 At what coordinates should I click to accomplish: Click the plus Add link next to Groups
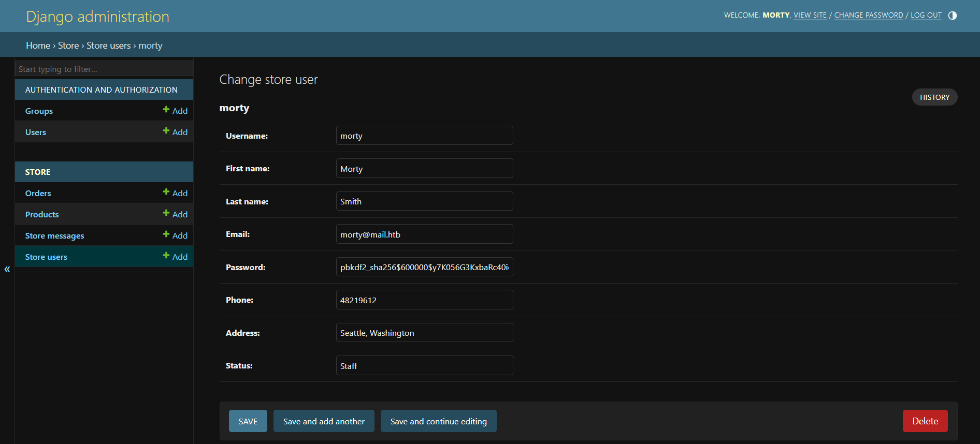[x=175, y=111]
